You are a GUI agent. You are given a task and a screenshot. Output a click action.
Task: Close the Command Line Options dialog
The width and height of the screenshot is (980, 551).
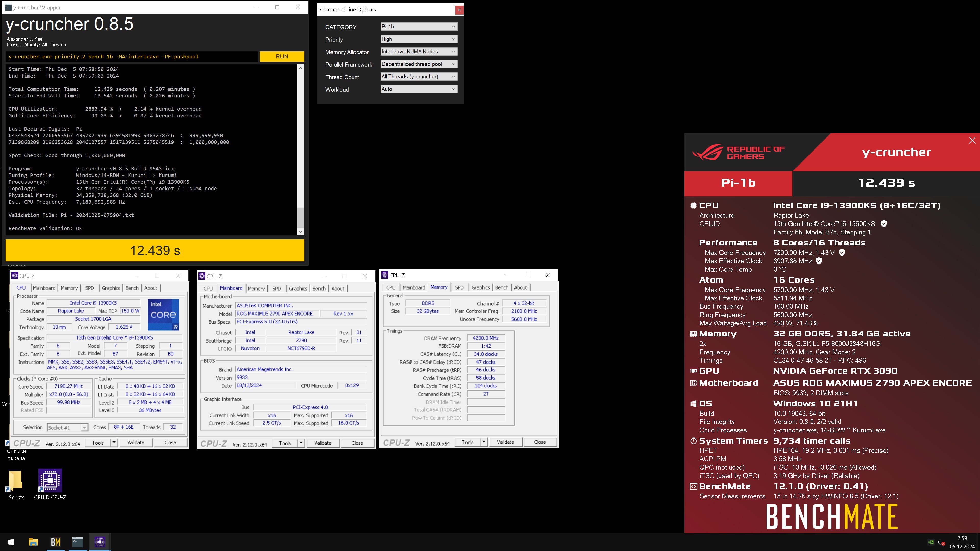pos(459,10)
